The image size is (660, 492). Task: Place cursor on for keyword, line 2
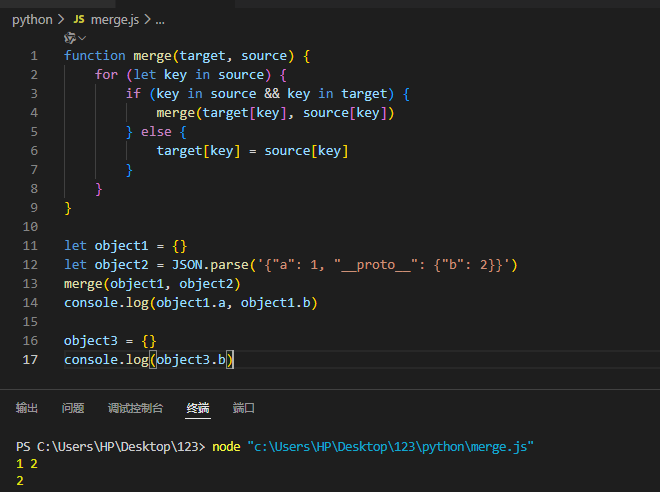106,74
